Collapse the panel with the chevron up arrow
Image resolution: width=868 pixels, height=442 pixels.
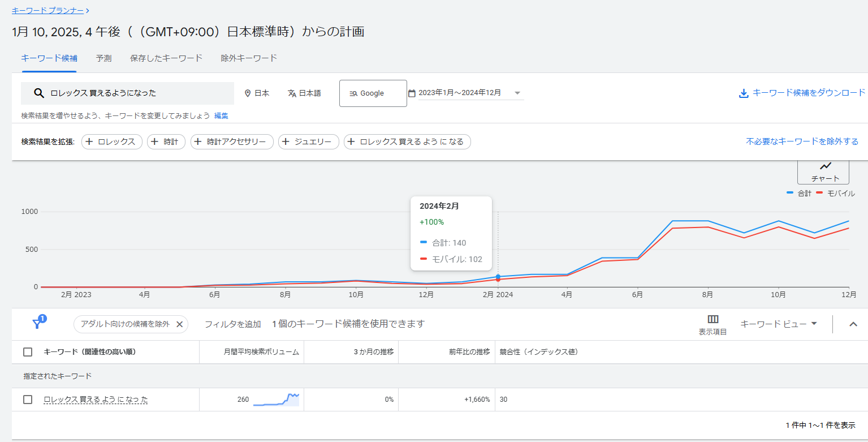click(x=853, y=324)
